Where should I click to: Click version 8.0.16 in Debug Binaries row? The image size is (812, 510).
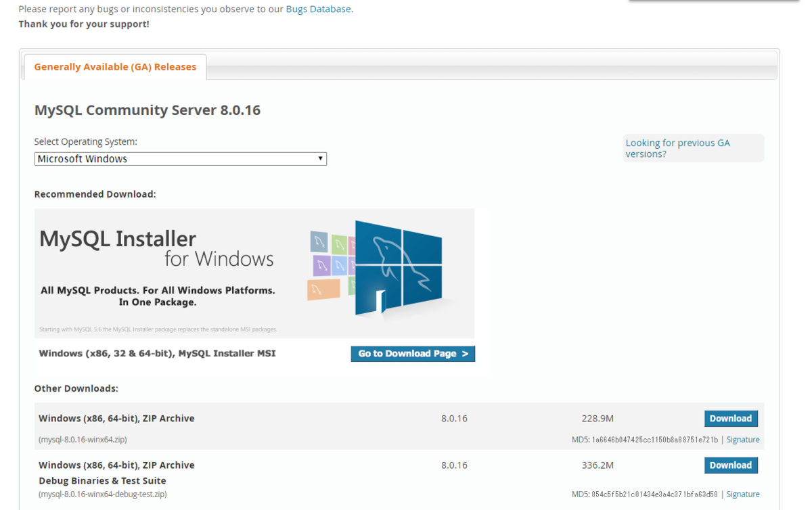click(454, 465)
